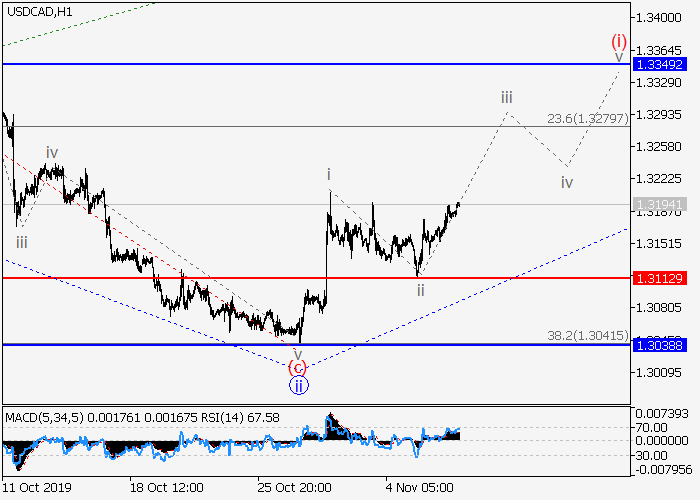The width and height of the screenshot is (700, 500).
Task: Select the brown iv forecast wave label
Action: pyautogui.click(x=567, y=183)
